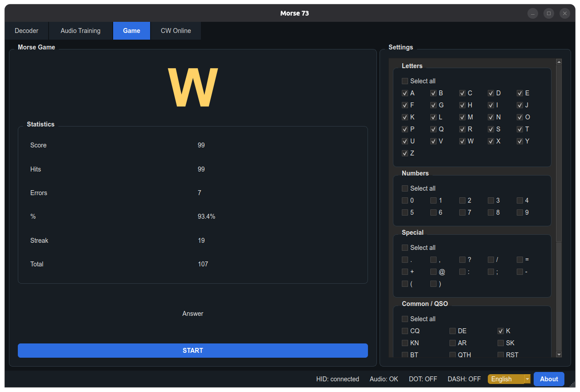Image resolution: width=580 pixels, height=392 pixels.
Task: Click the Errors value 7
Action: click(x=200, y=193)
